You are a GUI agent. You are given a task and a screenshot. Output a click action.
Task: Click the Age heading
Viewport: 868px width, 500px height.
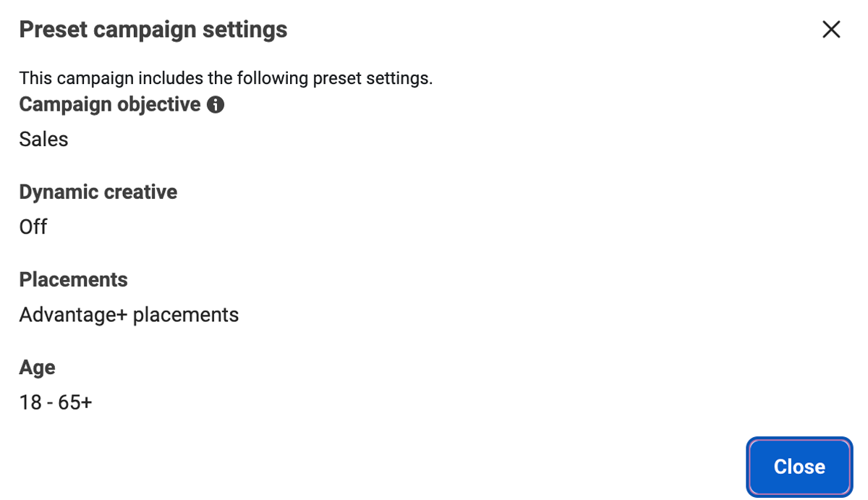tap(37, 367)
